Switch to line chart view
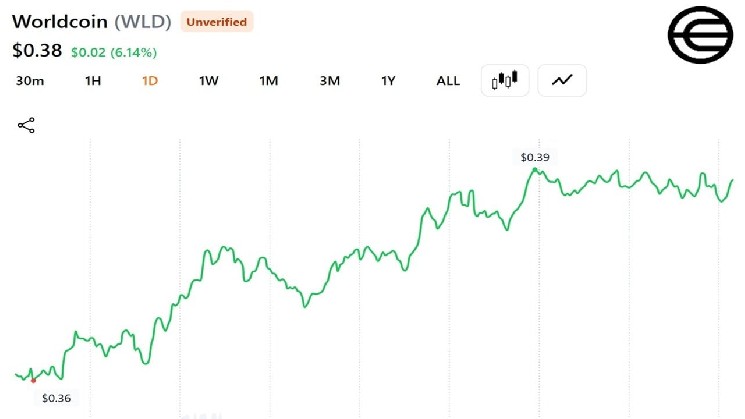 562,80
